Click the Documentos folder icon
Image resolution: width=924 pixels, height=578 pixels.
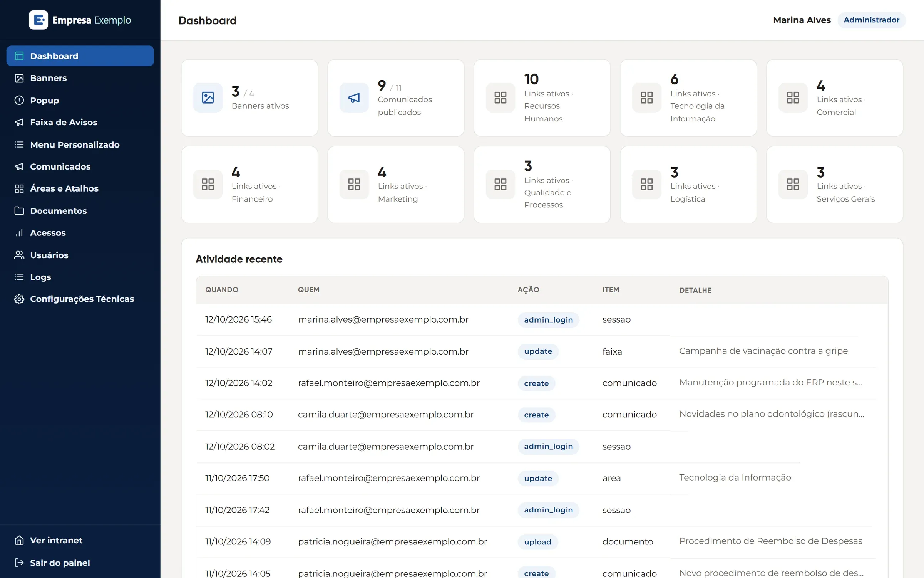[x=19, y=211]
